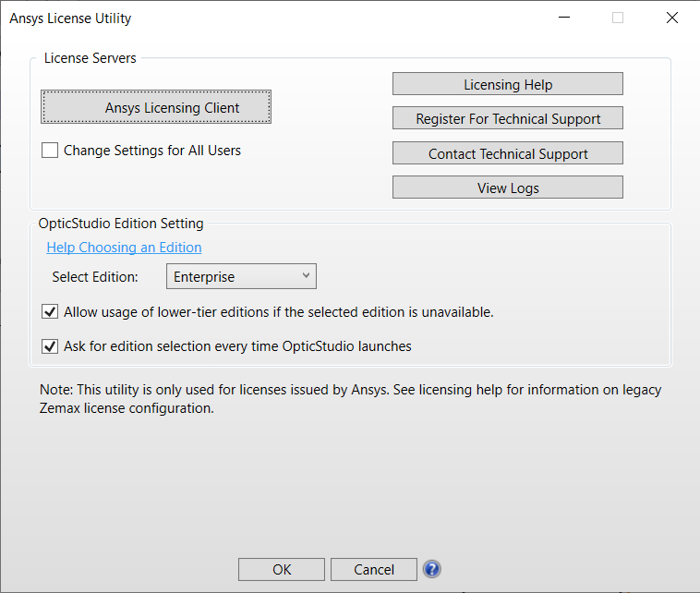The image size is (700, 593).
Task: Open the Ansys Licensing Client
Action: click(x=156, y=107)
